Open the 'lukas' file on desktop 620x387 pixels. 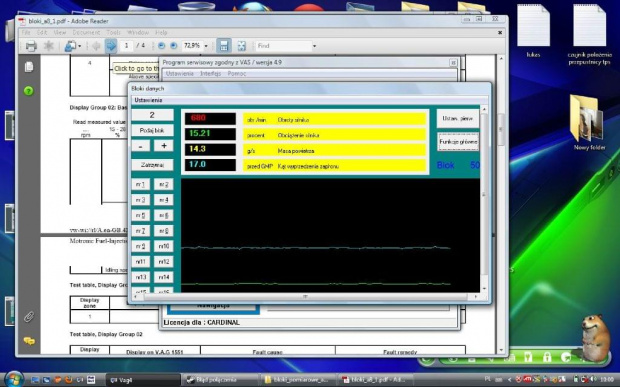click(x=533, y=31)
